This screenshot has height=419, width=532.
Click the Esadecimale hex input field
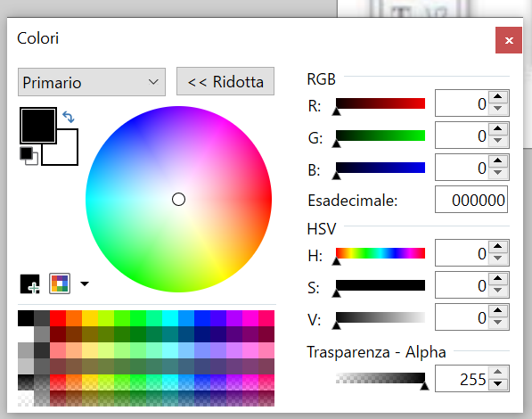click(x=471, y=200)
